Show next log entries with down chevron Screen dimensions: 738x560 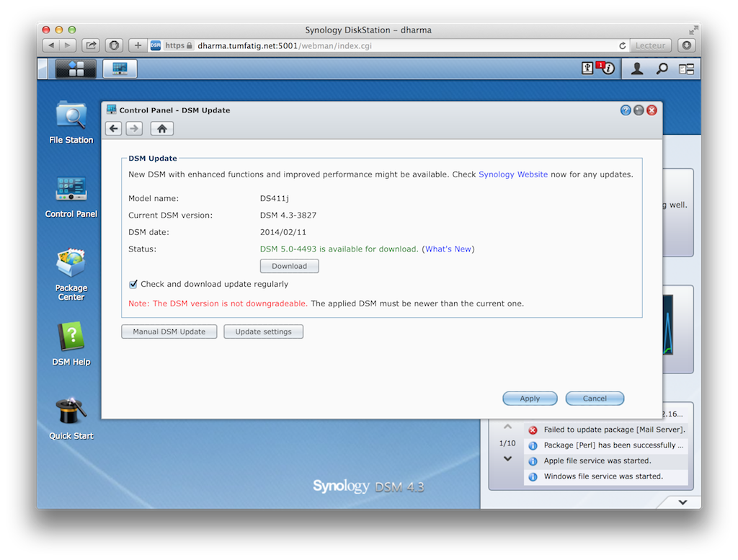(x=507, y=458)
